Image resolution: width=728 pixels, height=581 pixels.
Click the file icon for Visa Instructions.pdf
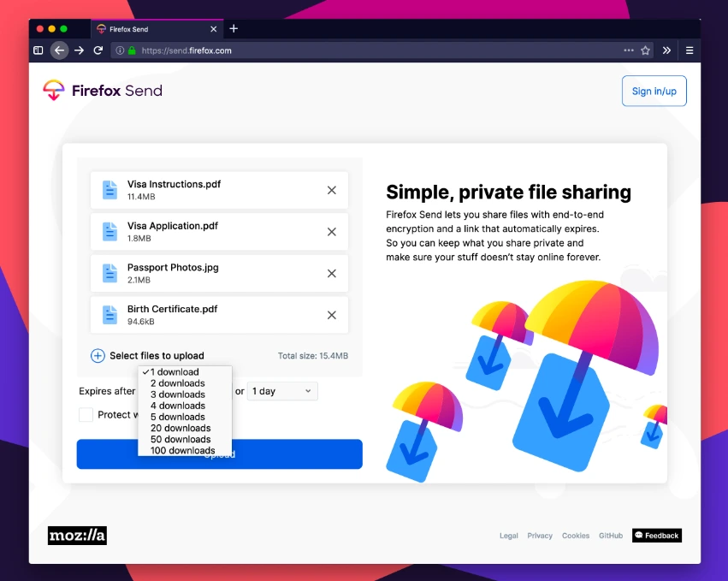tap(109, 190)
